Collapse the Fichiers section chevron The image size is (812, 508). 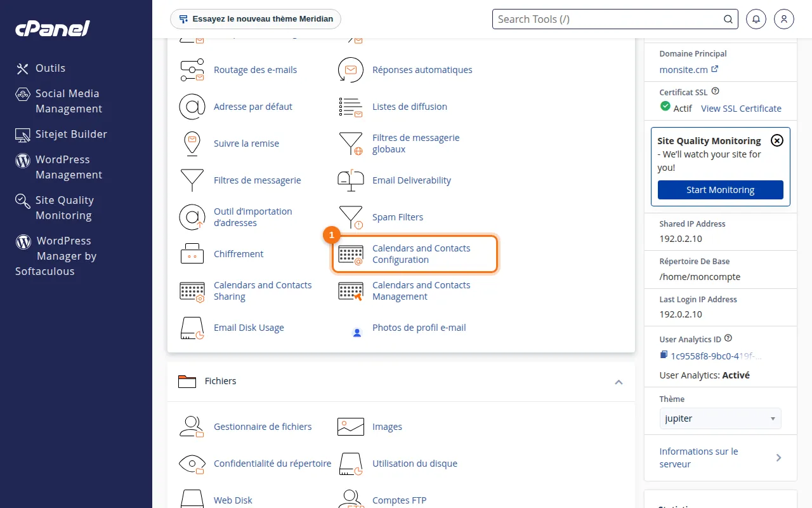pos(619,382)
